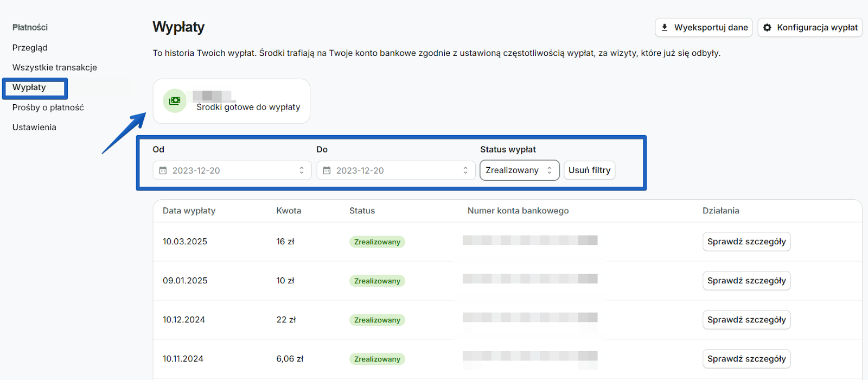Click the calendar icon in the Od field
This screenshot has height=380, width=868.
pyautogui.click(x=163, y=170)
